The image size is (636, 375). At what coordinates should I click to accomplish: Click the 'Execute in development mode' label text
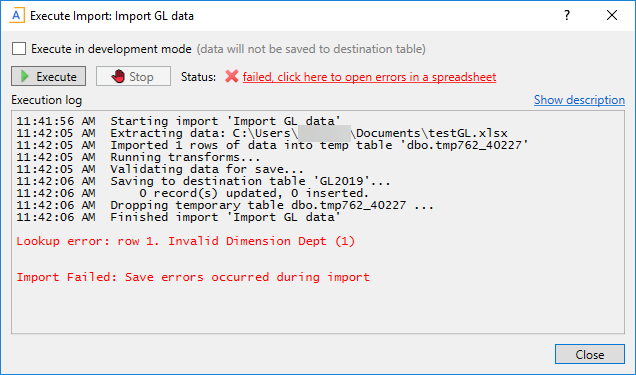tap(111, 49)
